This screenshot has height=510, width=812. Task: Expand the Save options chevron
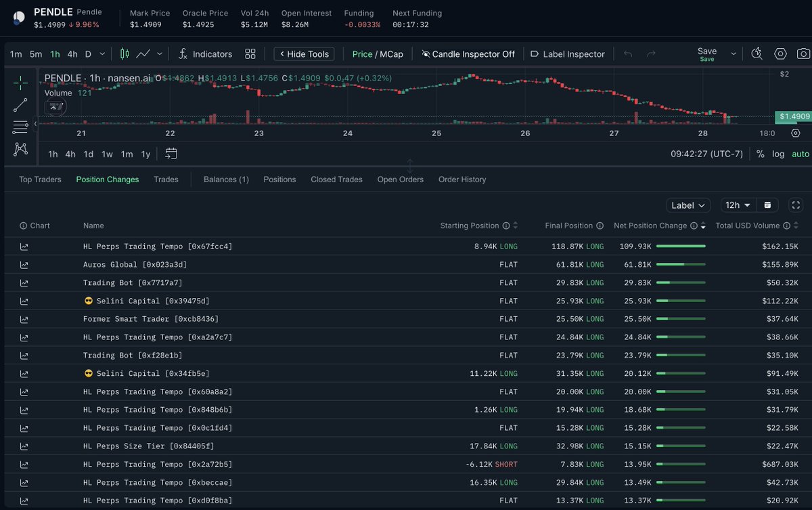(x=733, y=54)
